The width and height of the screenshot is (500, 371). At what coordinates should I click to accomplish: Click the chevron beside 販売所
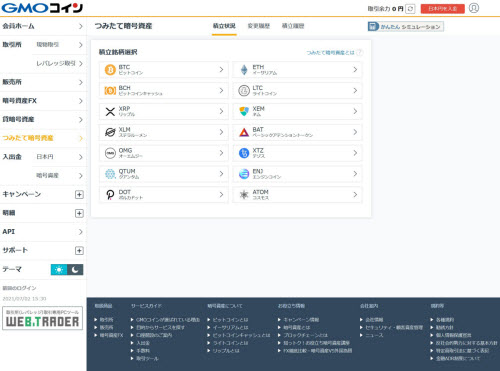coord(81,82)
